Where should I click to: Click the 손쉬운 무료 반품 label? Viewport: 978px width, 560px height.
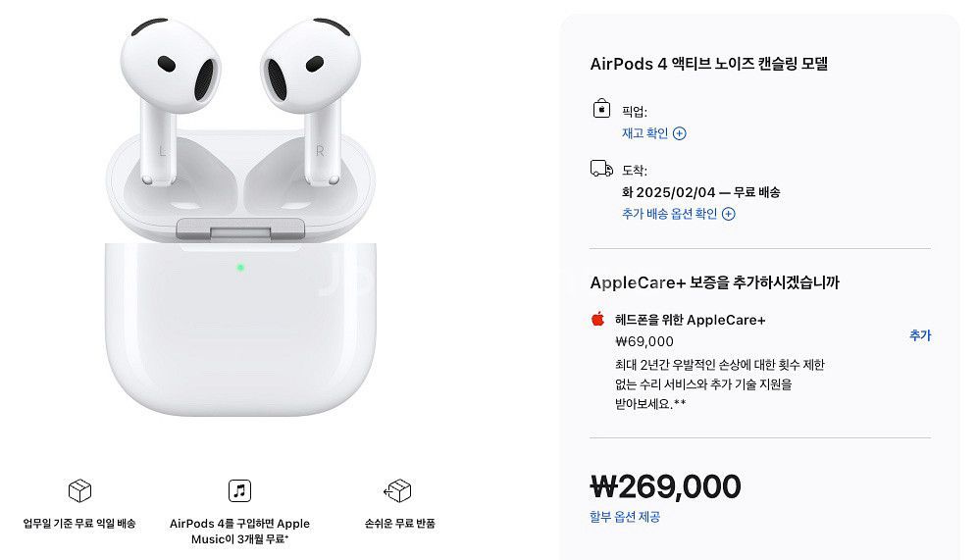(400, 523)
